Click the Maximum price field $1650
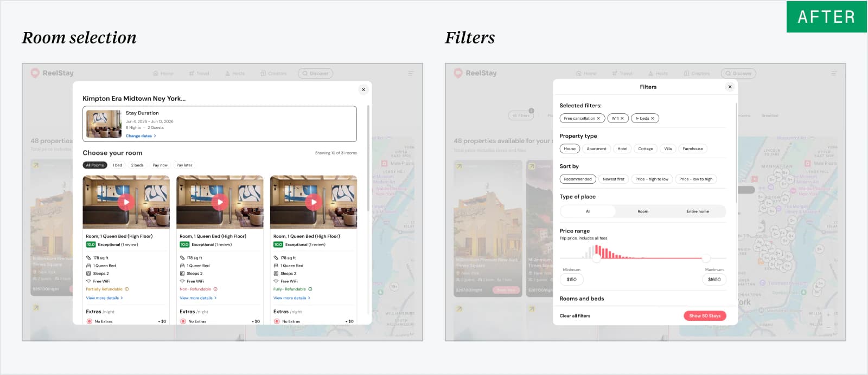The width and height of the screenshot is (868, 375). [x=714, y=279]
